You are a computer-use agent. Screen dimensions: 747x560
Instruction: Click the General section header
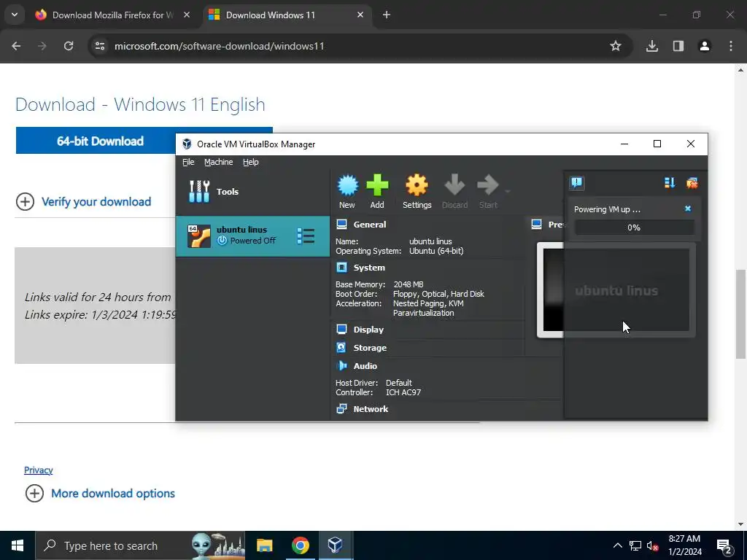click(370, 225)
